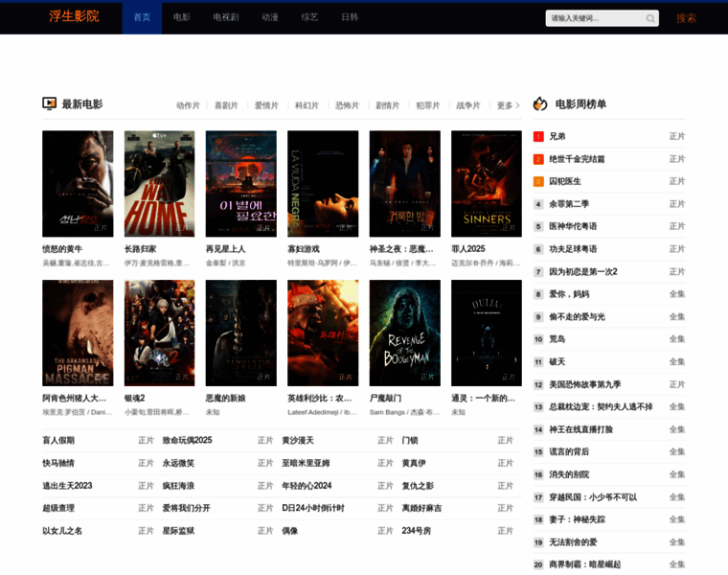Open 消失的别院 in weekly ranking
This screenshot has width=728, height=575.
[569, 474]
